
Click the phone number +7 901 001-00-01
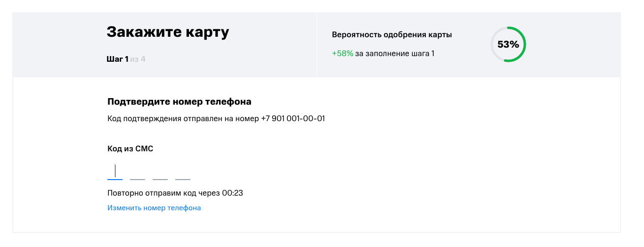[293, 119]
